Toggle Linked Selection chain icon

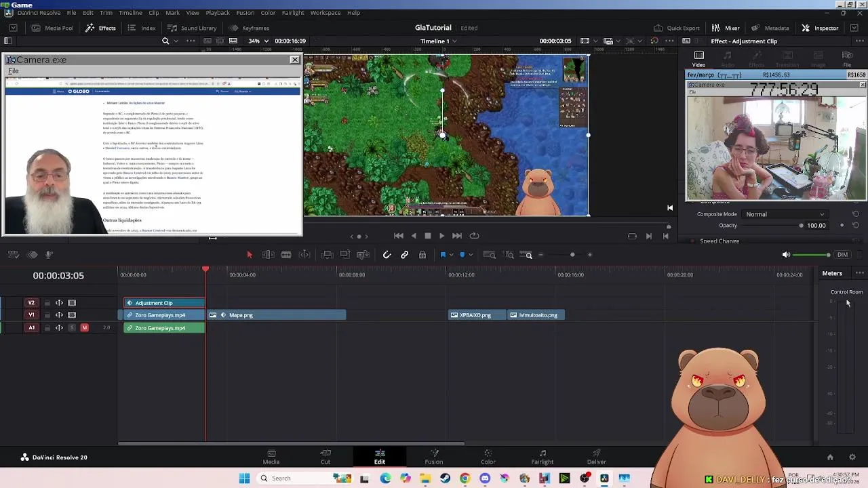tap(404, 255)
